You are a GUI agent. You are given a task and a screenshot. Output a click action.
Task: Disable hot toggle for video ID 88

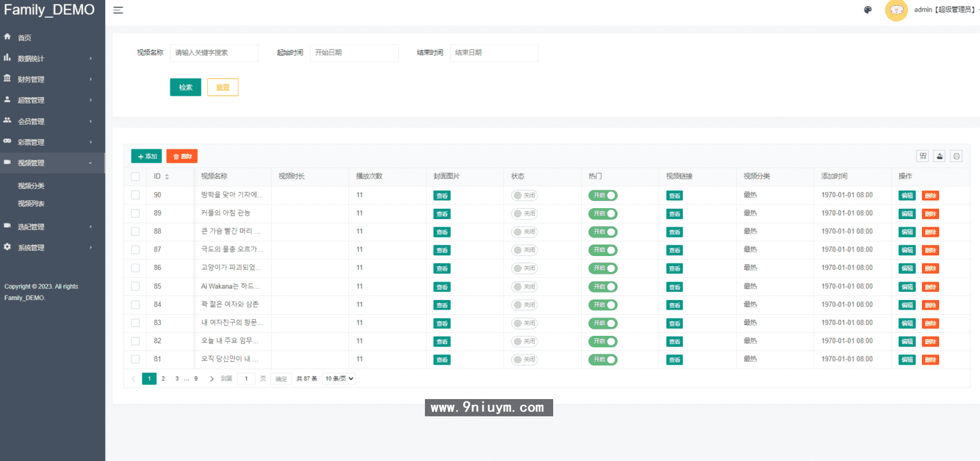point(603,232)
